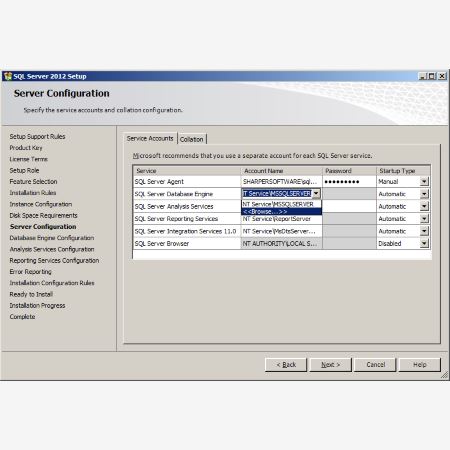The height and width of the screenshot is (450, 450).
Task: Select the SQL Server Analysis Services row label
Action: 174,207
